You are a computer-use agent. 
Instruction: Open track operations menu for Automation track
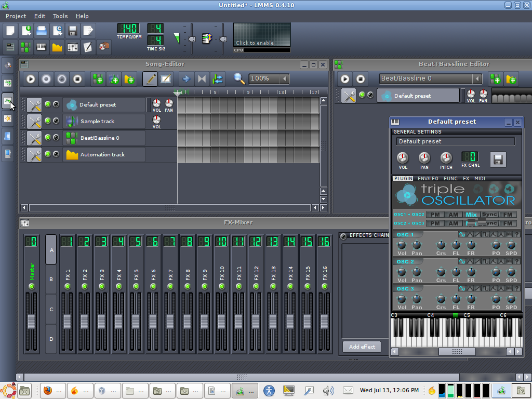tap(34, 154)
